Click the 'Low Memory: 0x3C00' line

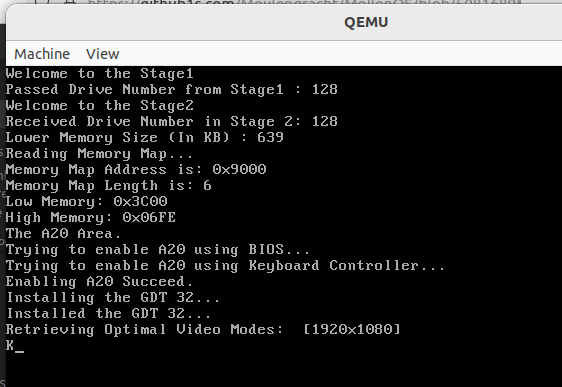(x=86, y=201)
